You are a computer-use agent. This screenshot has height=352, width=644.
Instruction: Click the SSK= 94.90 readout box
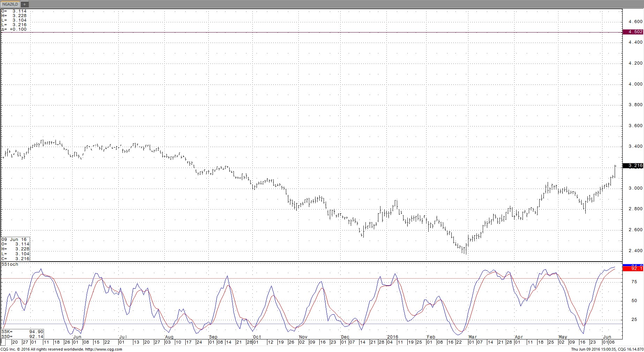click(22, 331)
